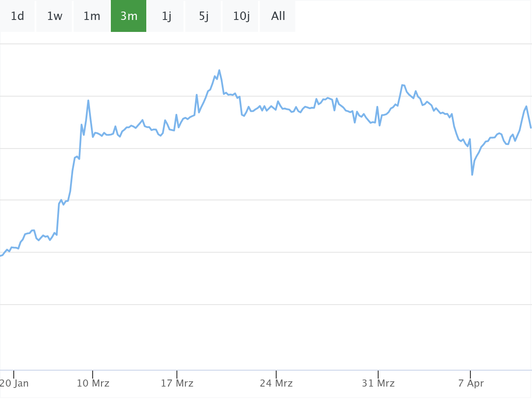Click the active 3m range button

129,16
